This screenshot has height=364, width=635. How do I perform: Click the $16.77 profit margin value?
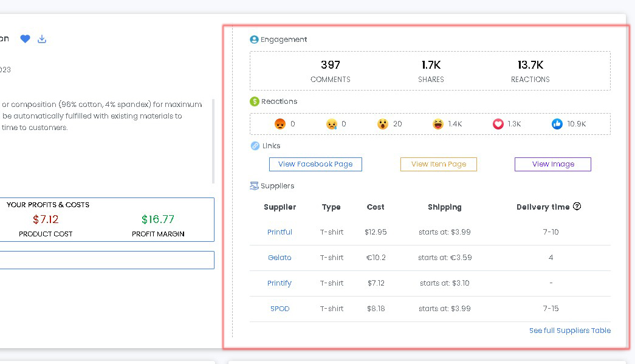pos(158,219)
